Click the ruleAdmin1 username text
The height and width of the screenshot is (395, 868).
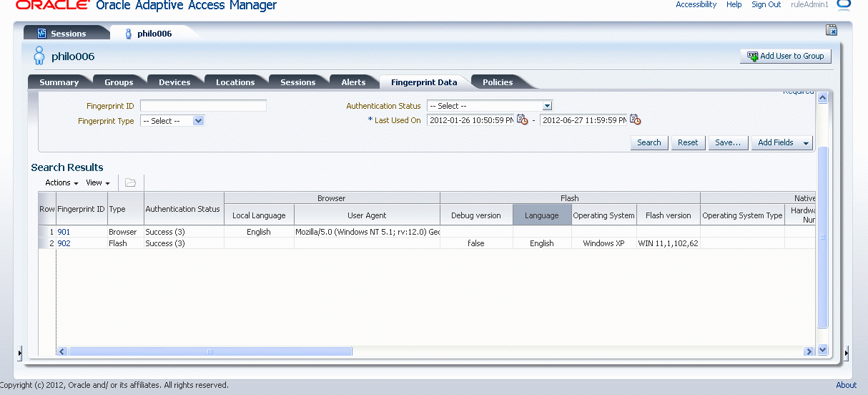[809, 4]
